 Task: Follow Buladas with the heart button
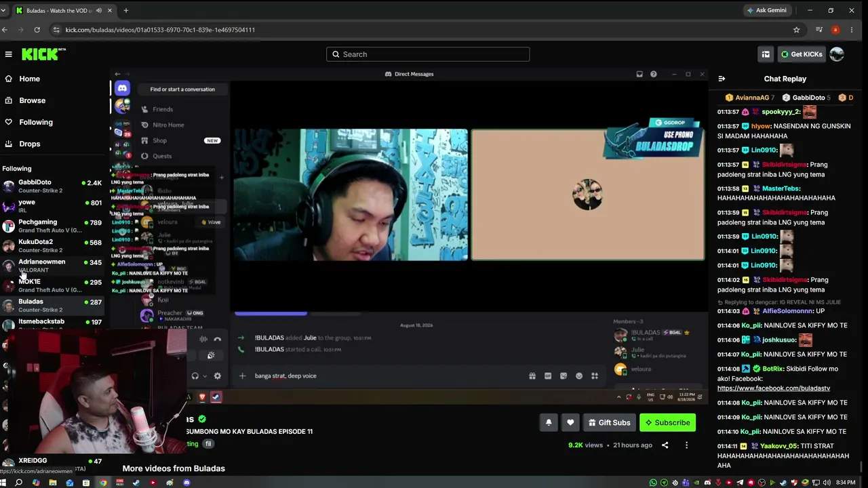coord(570,422)
